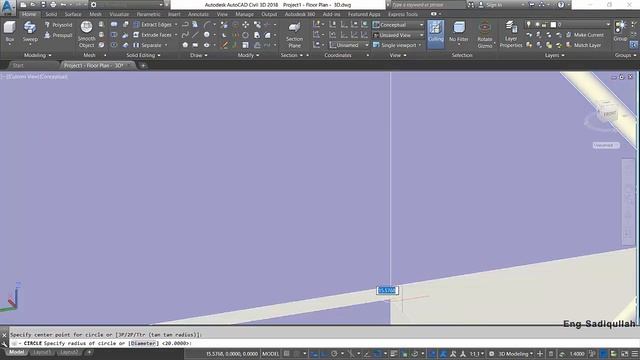Open the Unnamed UCS dropdown
The width and height of the screenshot is (640, 360).
point(349,45)
